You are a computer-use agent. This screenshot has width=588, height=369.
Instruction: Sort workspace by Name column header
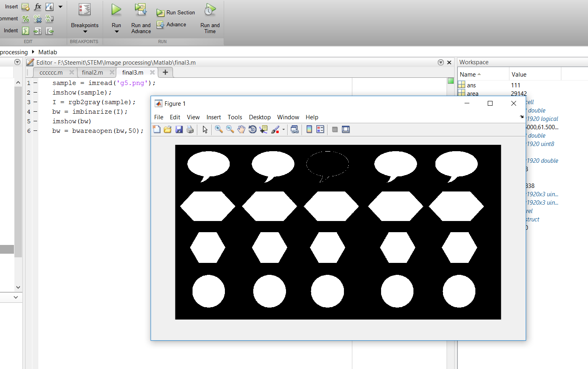tap(468, 75)
